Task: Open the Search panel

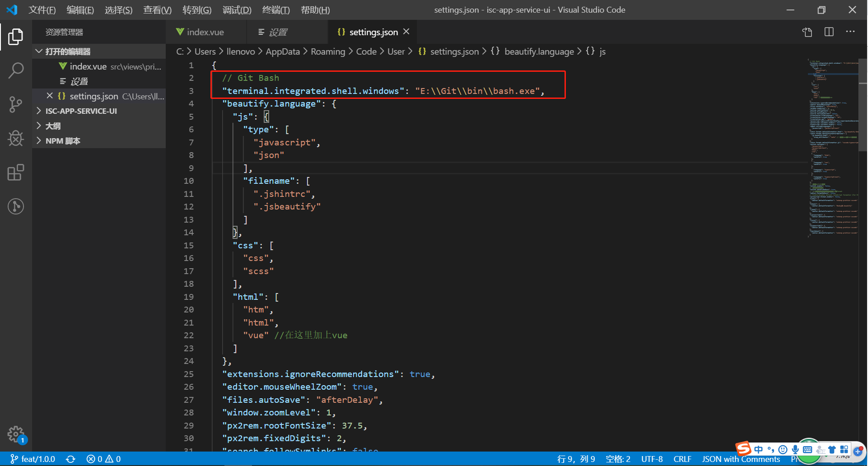Action: [x=16, y=70]
